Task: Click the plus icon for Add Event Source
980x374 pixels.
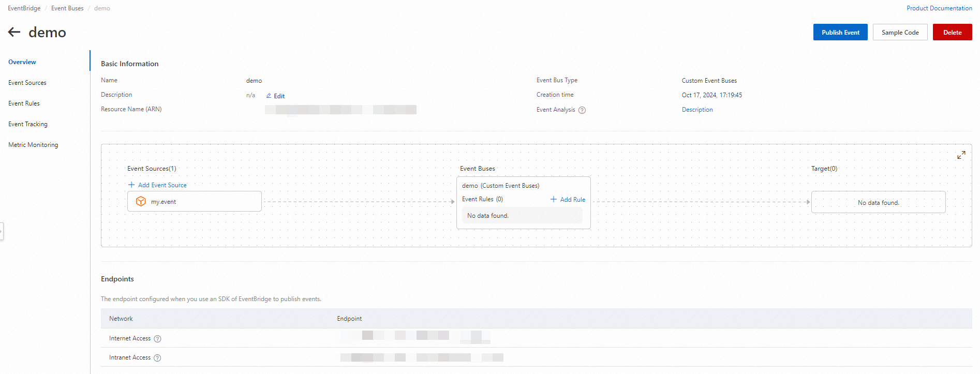Action: pyautogui.click(x=131, y=185)
